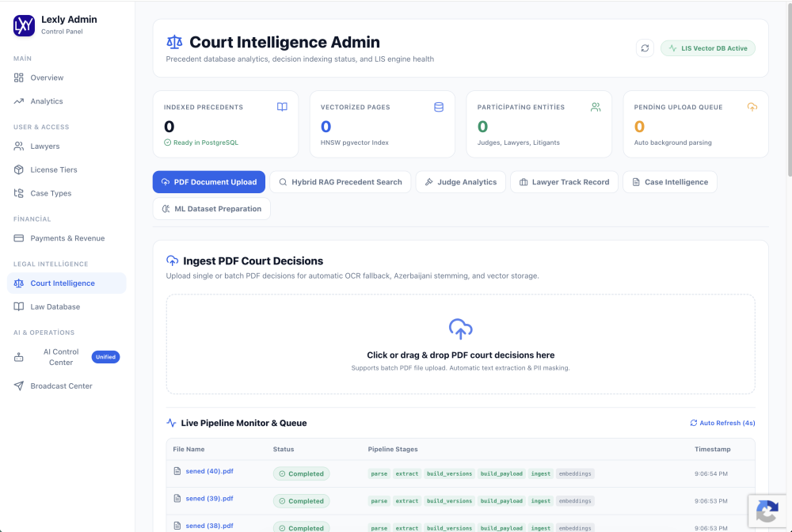Switch to Hybrid RAG Precedent Search tab
The image size is (792, 532).
point(341,182)
